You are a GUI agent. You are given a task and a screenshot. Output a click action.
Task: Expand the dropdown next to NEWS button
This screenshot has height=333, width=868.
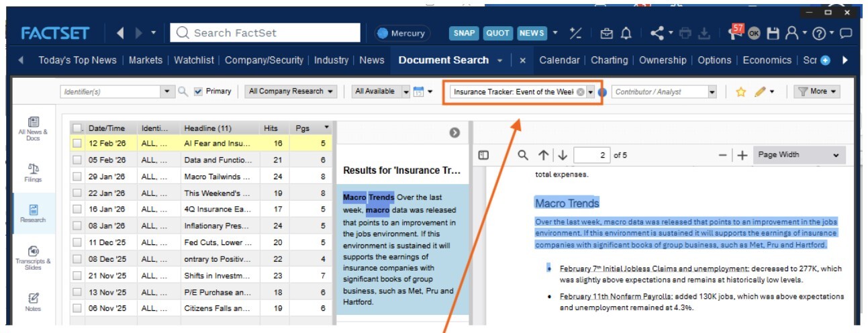tap(555, 33)
